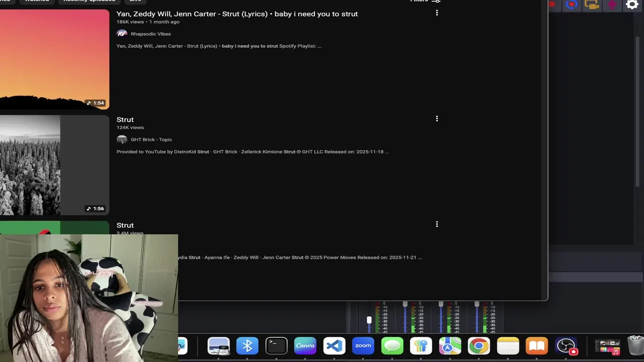Screen dimensions: 644x362
Task: Open Preview from the Dock
Action: pos(218,346)
